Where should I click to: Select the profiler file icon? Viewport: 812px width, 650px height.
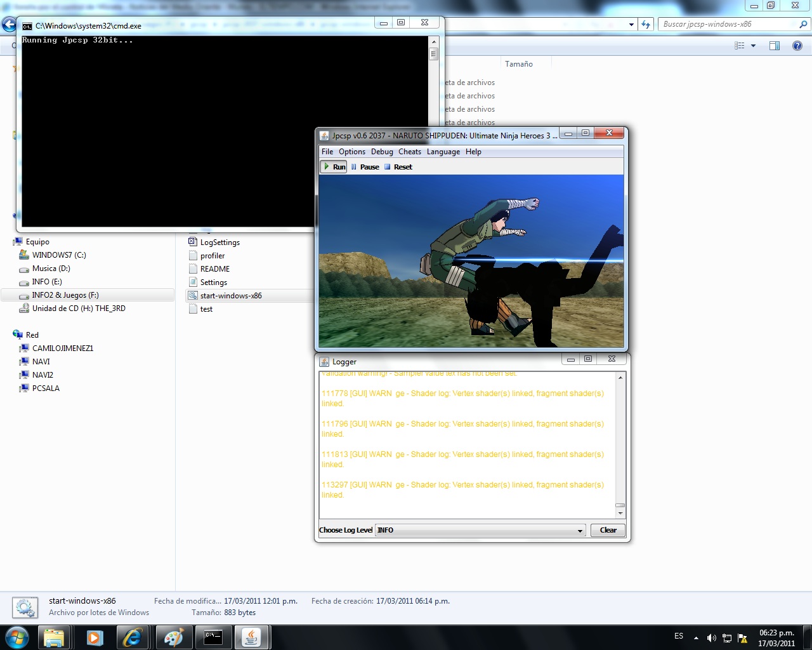tap(193, 255)
